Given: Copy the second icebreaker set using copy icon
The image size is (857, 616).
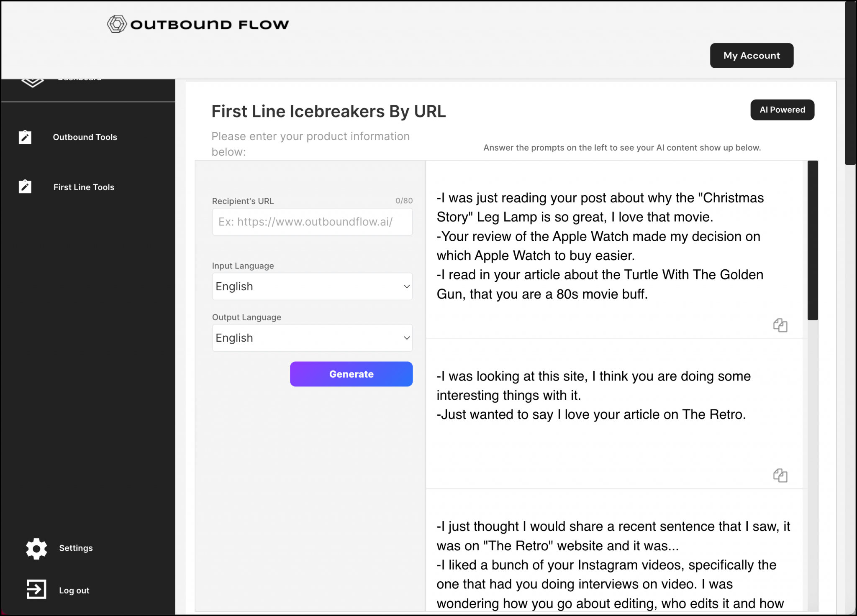Looking at the screenshot, I should point(781,475).
